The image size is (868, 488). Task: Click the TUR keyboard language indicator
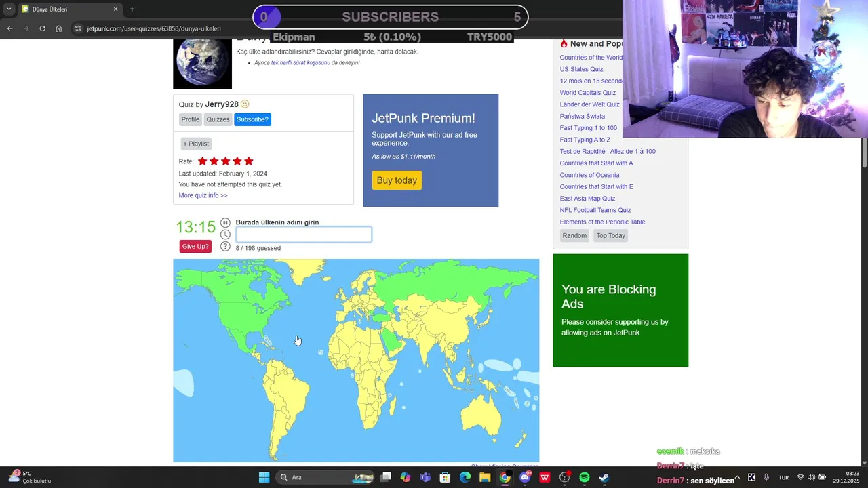[x=783, y=477]
